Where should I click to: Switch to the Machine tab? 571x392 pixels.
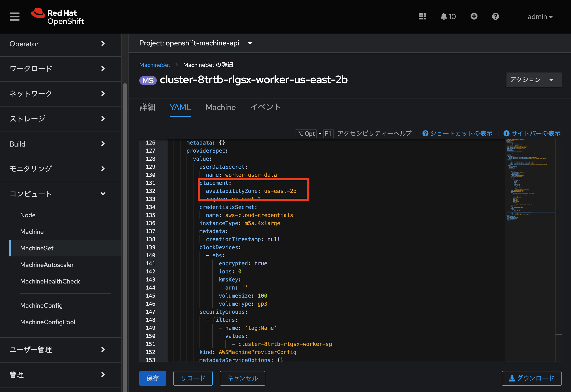coord(221,107)
